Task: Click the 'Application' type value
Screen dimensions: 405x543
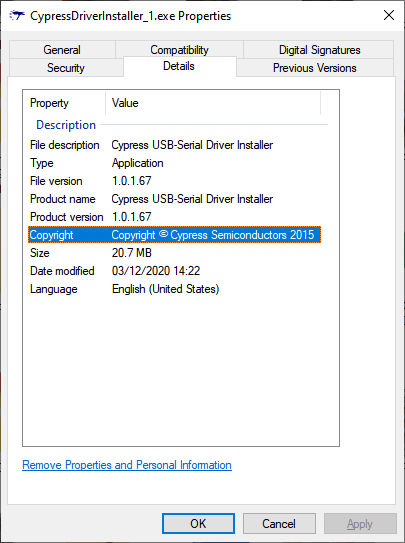Action: tap(137, 163)
